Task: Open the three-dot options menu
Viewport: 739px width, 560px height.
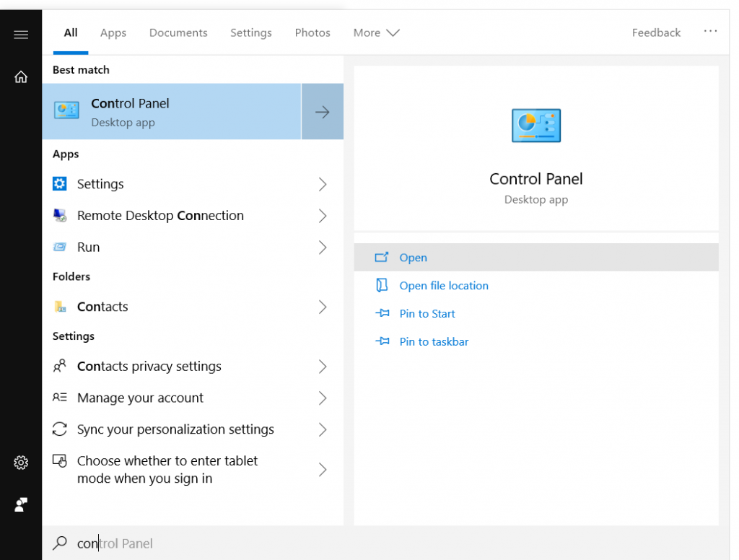Action: tap(710, 32)
